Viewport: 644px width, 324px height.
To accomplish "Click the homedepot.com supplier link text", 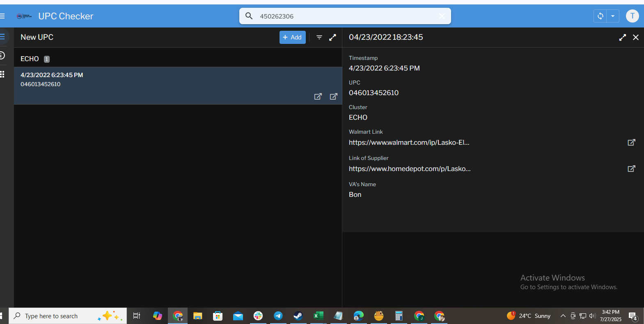I will tap(410, 169).
